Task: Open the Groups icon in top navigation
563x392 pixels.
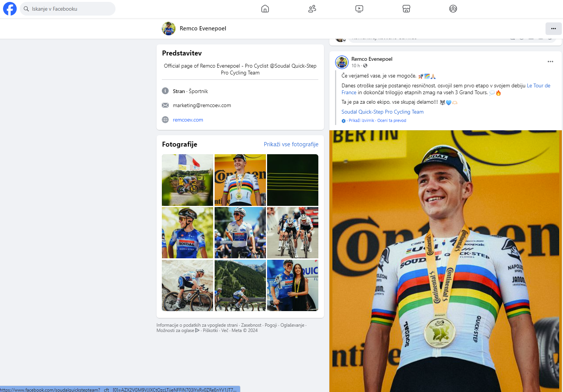Action: click(x=453, y=9)
